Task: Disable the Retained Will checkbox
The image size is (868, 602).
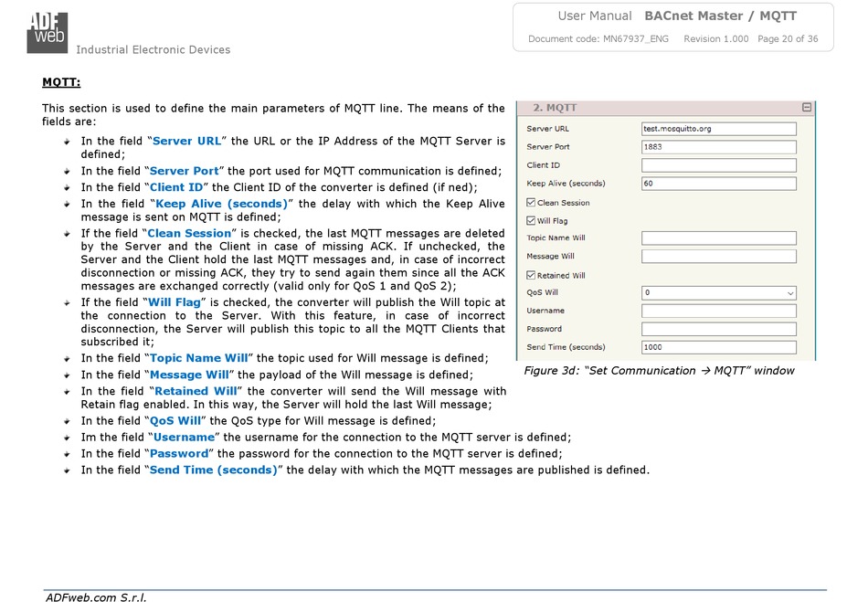Action: (x=531, y=275)
